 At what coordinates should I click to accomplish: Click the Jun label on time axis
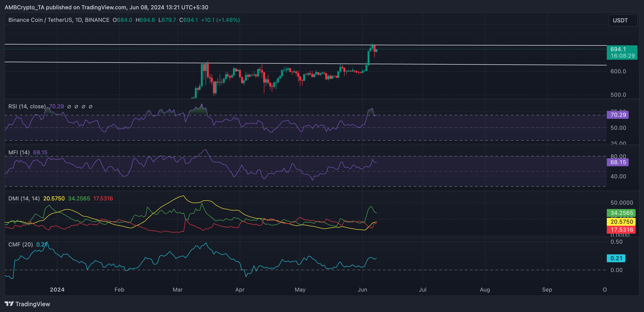(362, 290)
